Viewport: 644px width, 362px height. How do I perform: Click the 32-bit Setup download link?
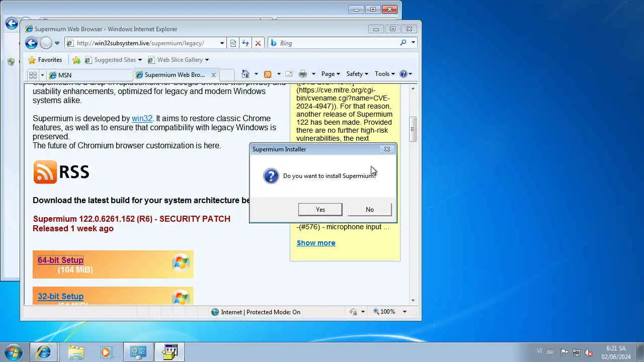(60, 296)
